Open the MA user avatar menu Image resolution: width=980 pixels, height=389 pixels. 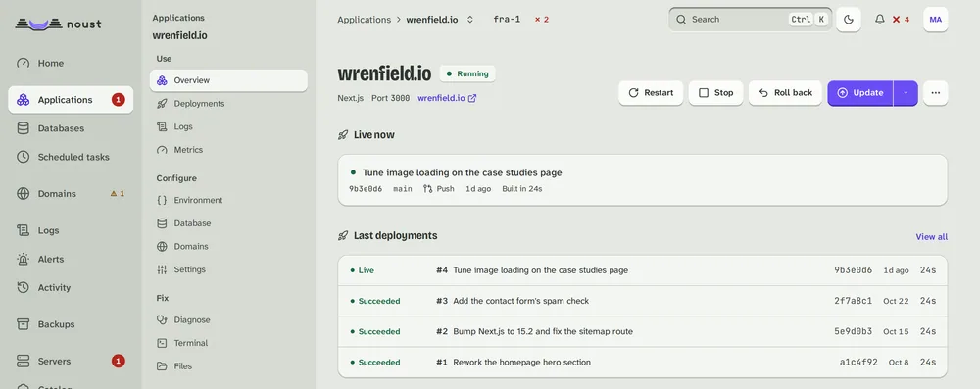pos(936,20)
